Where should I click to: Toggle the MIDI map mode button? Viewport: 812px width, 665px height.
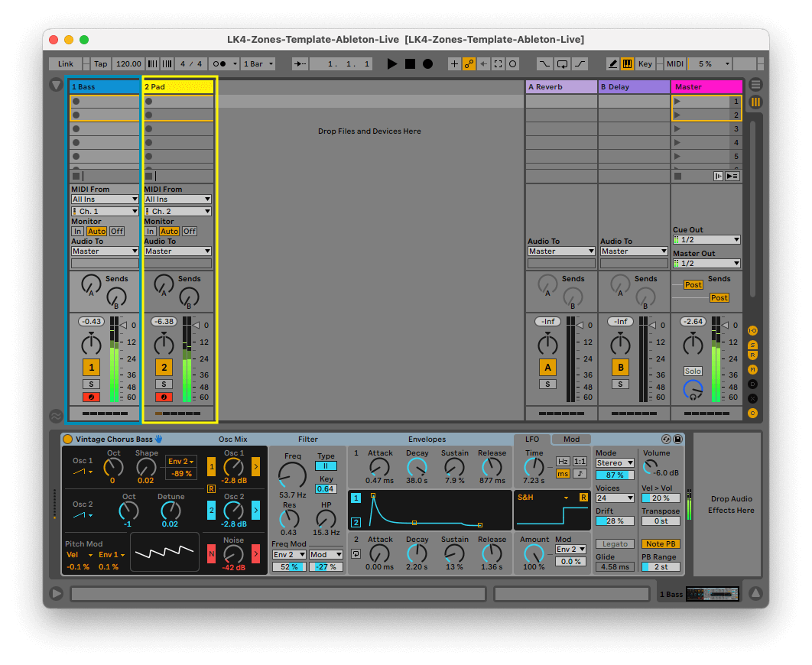(675, 63)
